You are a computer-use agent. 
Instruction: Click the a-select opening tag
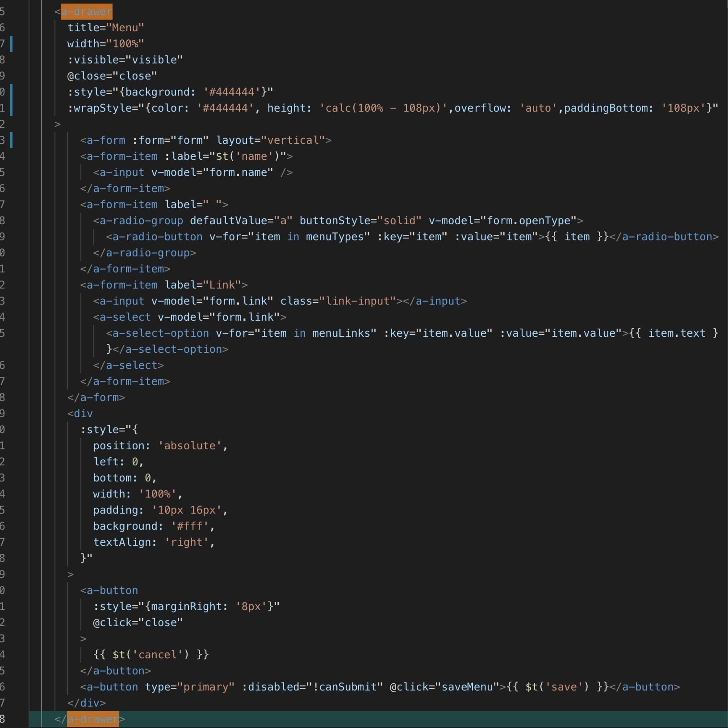(x=122, y=317)
